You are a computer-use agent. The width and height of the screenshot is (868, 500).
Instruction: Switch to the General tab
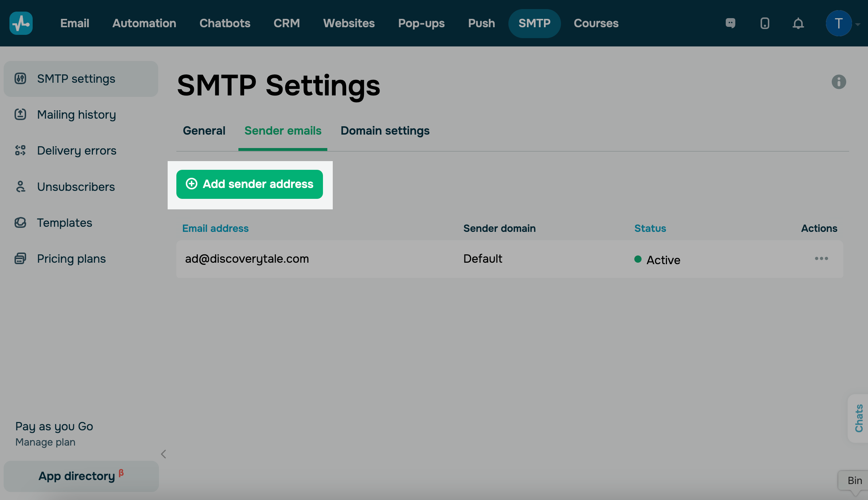point(204,131)
